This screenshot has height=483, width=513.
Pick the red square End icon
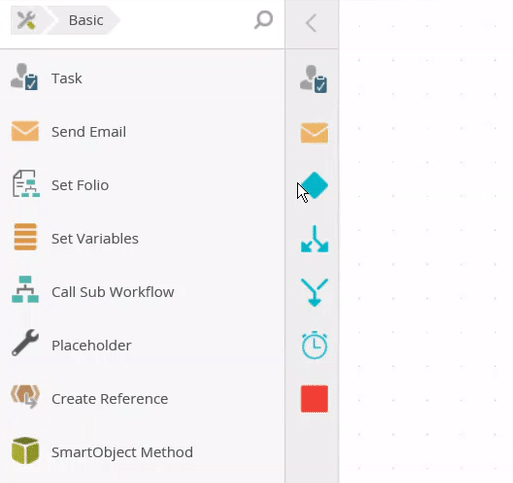pos(315,399)
